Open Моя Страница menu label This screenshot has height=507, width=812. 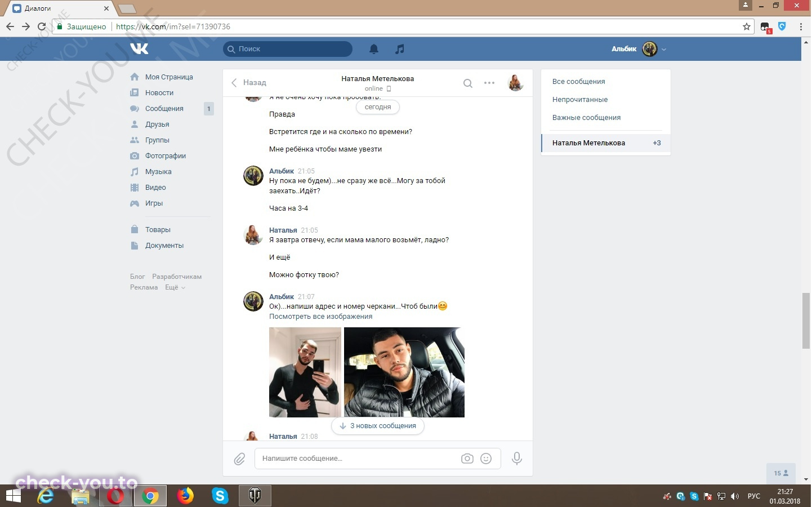pos(169,77)
